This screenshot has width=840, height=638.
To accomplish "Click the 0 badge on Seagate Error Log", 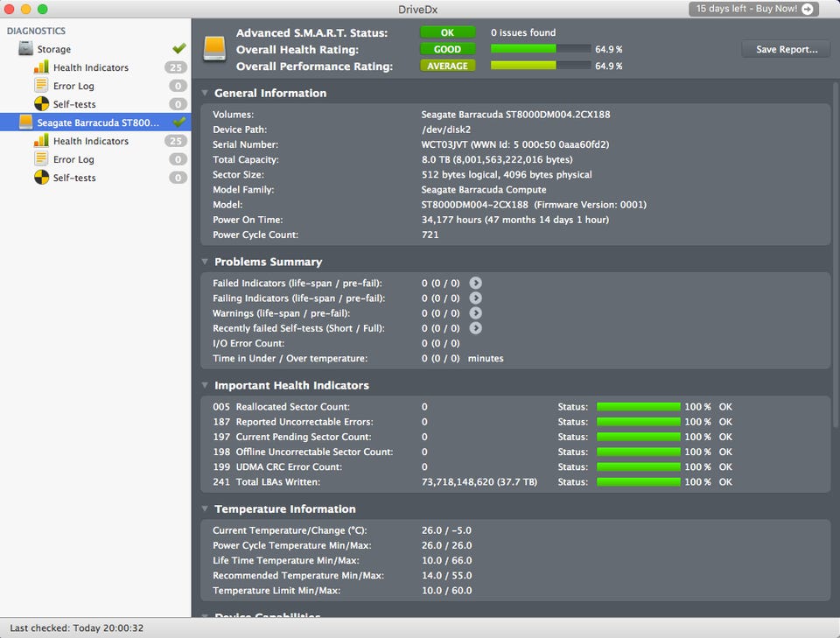I will 178,159.
